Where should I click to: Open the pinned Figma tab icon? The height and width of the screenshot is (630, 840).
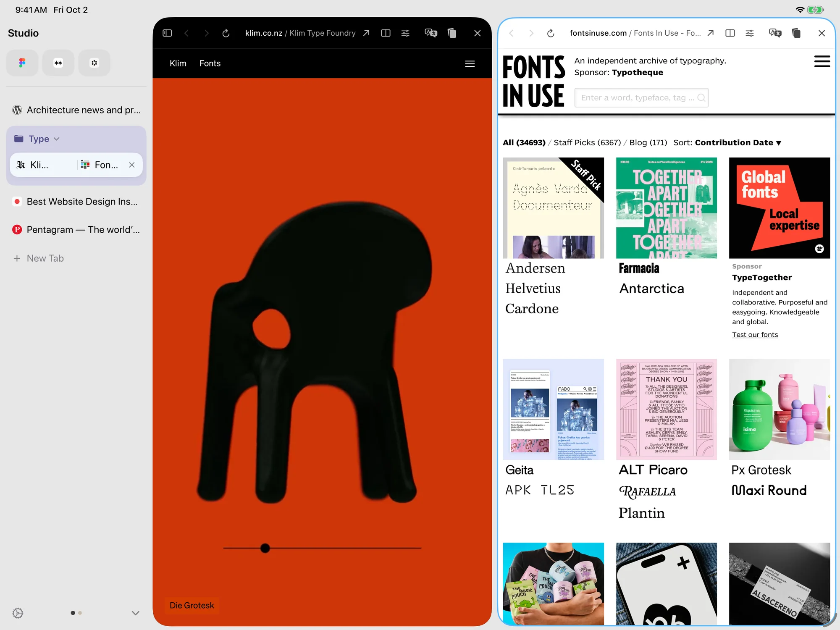[22, 63]
